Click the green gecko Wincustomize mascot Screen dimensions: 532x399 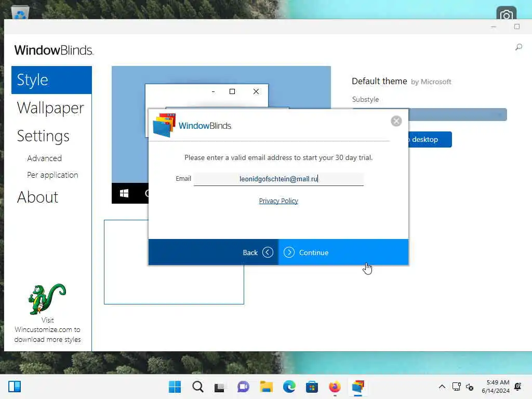[x=47, y=299]
